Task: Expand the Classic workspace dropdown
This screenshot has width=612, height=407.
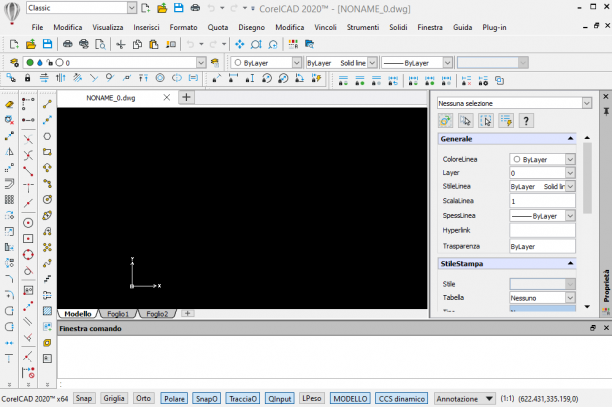Action: [x=132, y=8]
